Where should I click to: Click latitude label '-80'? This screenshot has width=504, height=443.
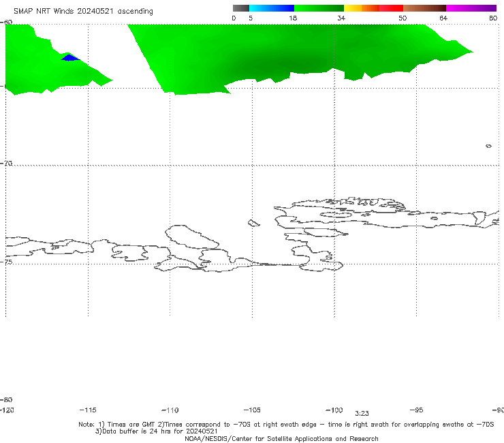(x=6, y=399)
